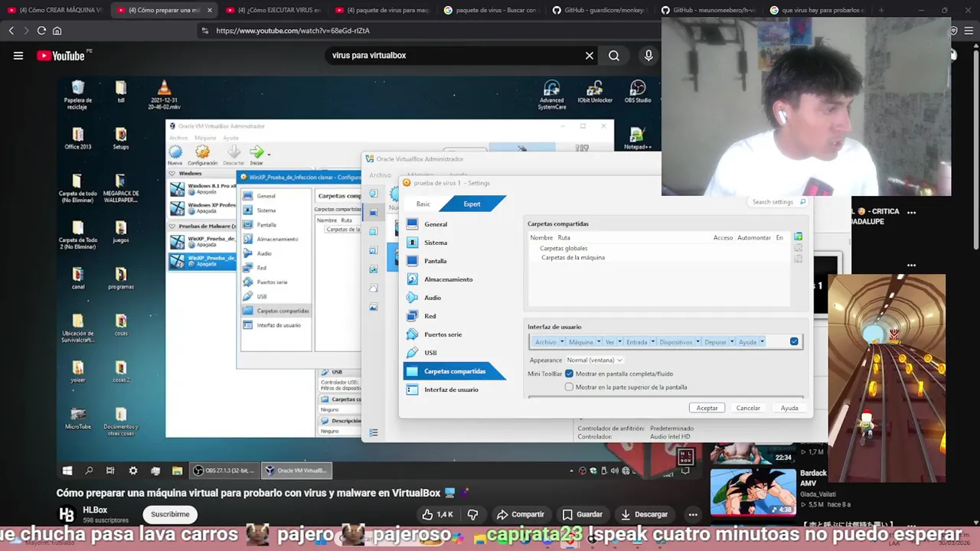Click the browser home button

[57, 31]
